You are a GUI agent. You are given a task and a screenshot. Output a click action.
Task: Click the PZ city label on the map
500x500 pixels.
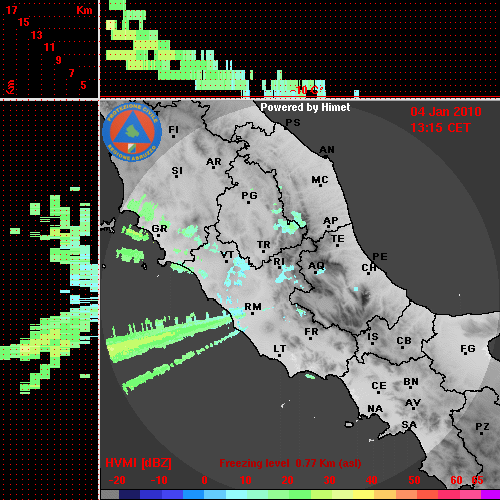tap(482, 427)
